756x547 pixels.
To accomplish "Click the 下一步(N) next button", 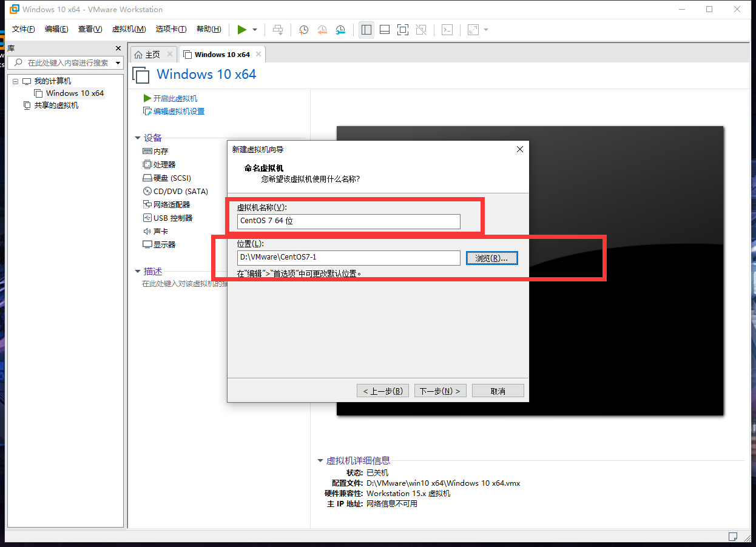I will (441, 391).
